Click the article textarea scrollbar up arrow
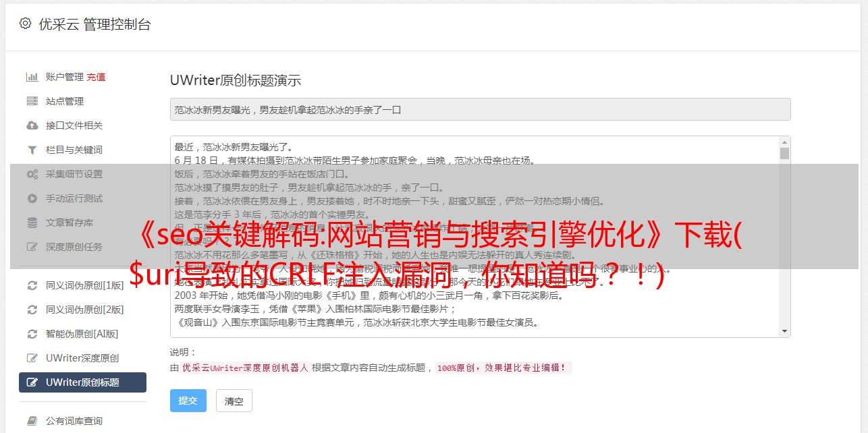868x433 pixels. 784,142
